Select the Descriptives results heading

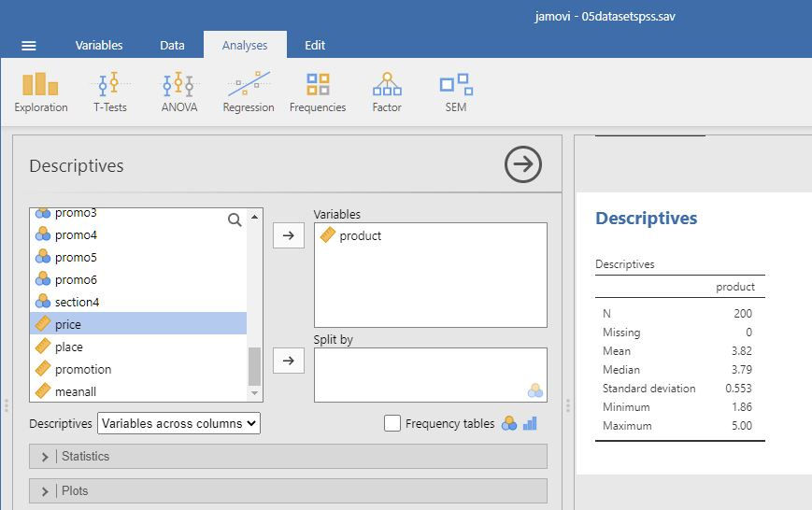click(x=646, y=218)
